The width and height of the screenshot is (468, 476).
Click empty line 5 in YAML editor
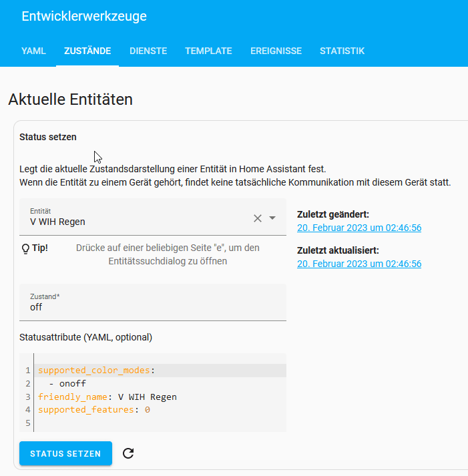(x=134, y=423)
